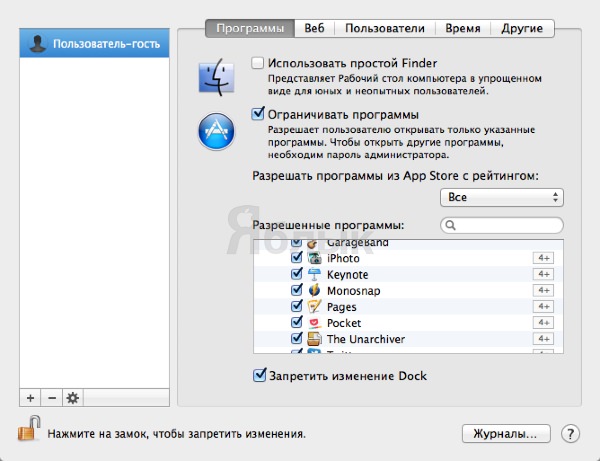Click the Monosnap app icon
The width and height of the screenshot is (600, 461).
pyautogui.click(x=315, y=290)
